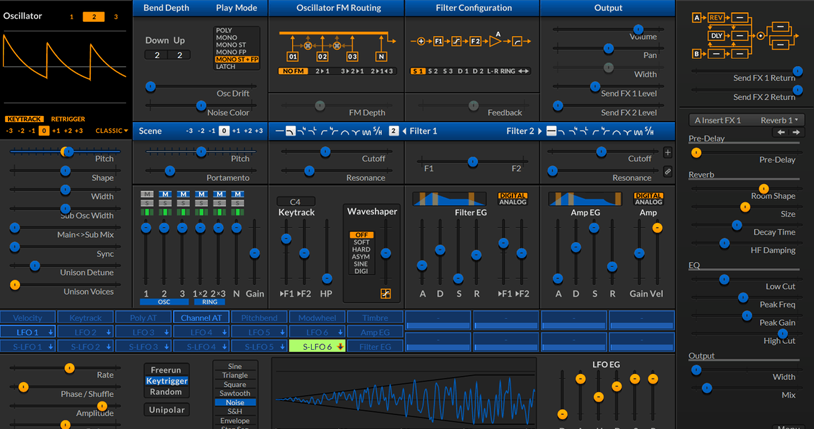Select oscillator 3 tab
This screenshot has width=814, height=429.
(x=115, y=17)
